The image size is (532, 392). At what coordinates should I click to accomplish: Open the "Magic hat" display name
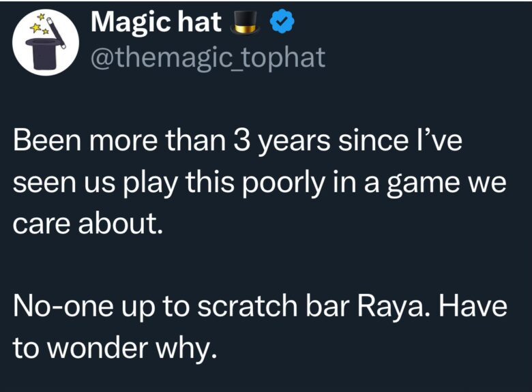(156, 24)
